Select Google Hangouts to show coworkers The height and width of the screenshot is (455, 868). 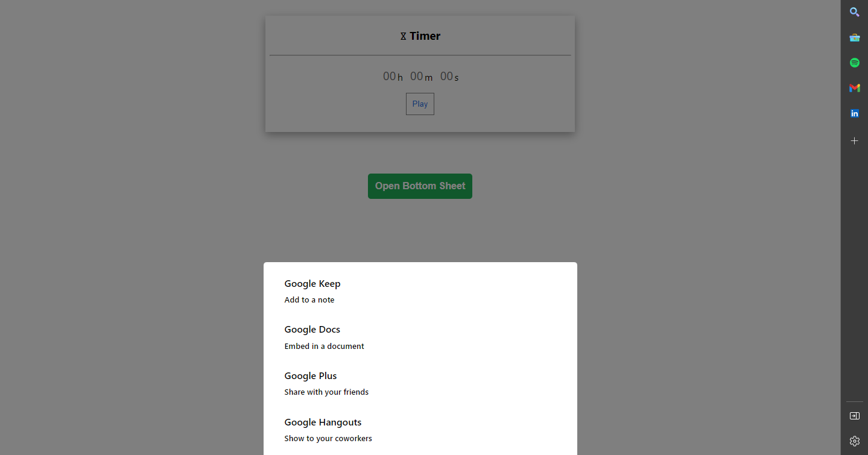[x=323, y=422]
